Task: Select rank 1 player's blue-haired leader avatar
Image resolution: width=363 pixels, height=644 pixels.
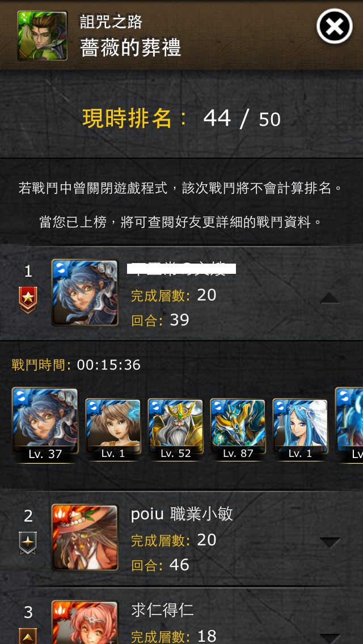Action: click(x=85, y=293)
